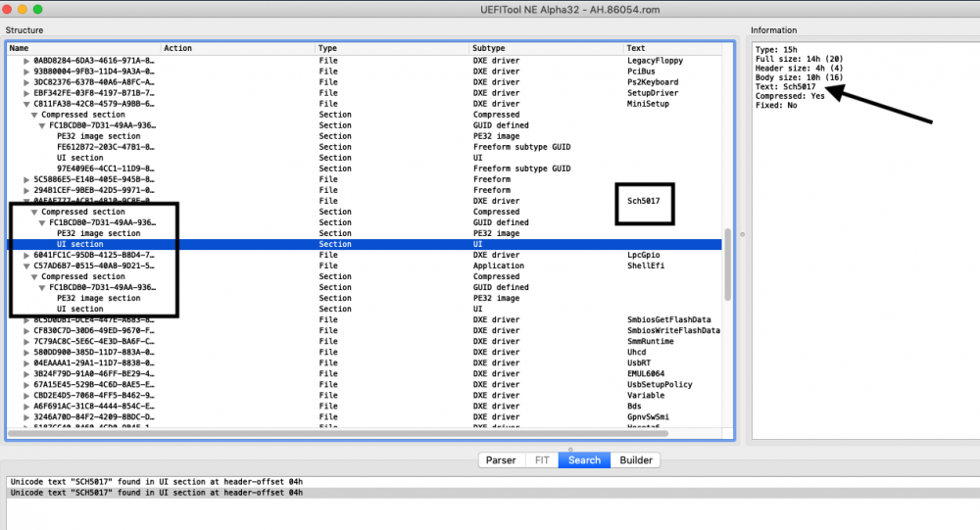The width and height of the screenshot is (980, 530).
Task: Expand the Uhcd file 580DD900 row
Action: [26, 352]
